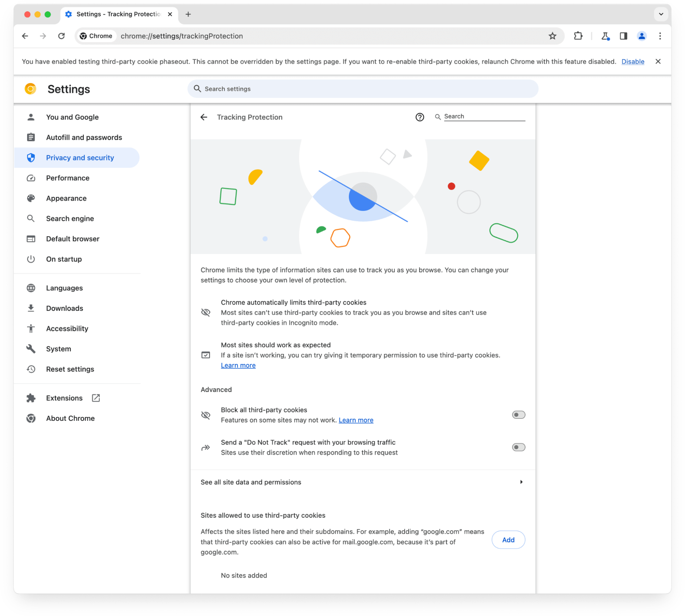The height and width of the screenshot is (616, 685).
Task: Click the Reset settings icon
Action: [x=31, y=369]
